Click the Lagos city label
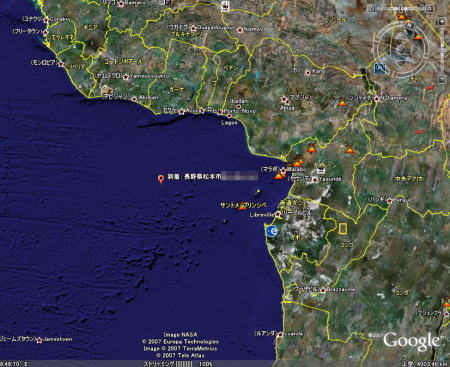 click(230, 123)
